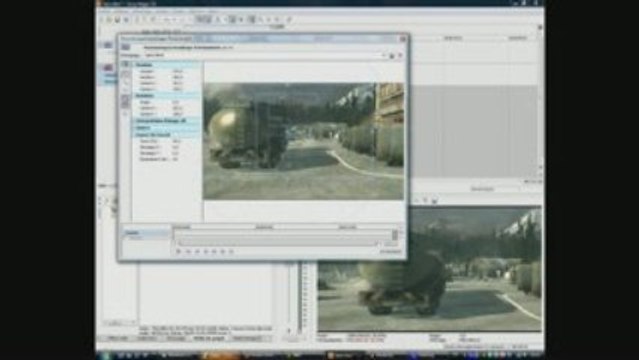Click the save preset disk icon
The width and height of the screenshot is (639, 360).
pos(392,55)
